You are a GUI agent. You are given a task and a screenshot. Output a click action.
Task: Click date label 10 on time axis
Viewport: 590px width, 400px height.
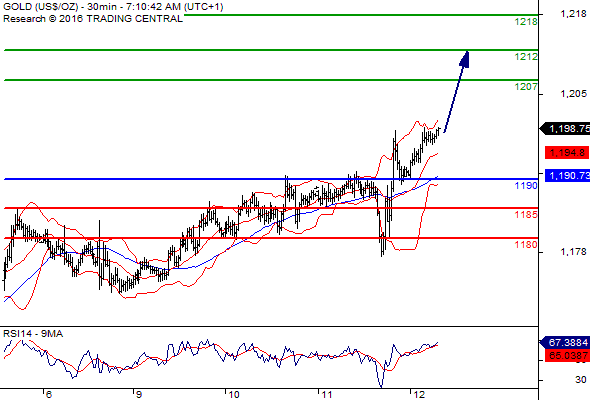(x=234, y=395)
